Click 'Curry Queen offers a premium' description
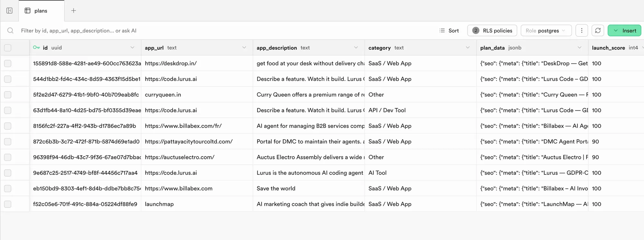 pyautogui.click(x=309, y=95)
